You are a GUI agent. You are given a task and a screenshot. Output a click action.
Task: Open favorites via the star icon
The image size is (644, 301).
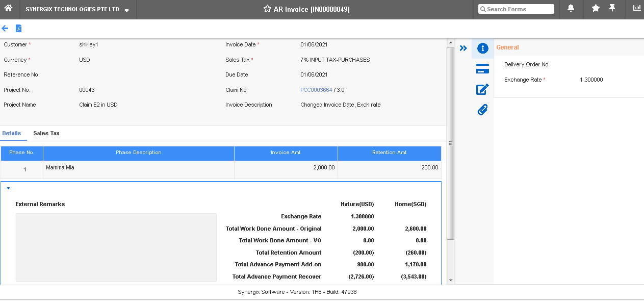596,9
